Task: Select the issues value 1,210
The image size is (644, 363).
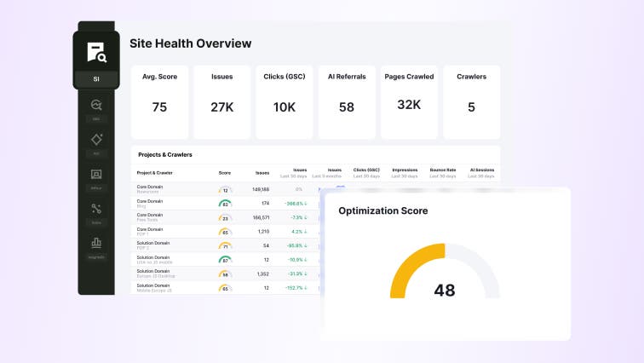Action: [263, 232]
